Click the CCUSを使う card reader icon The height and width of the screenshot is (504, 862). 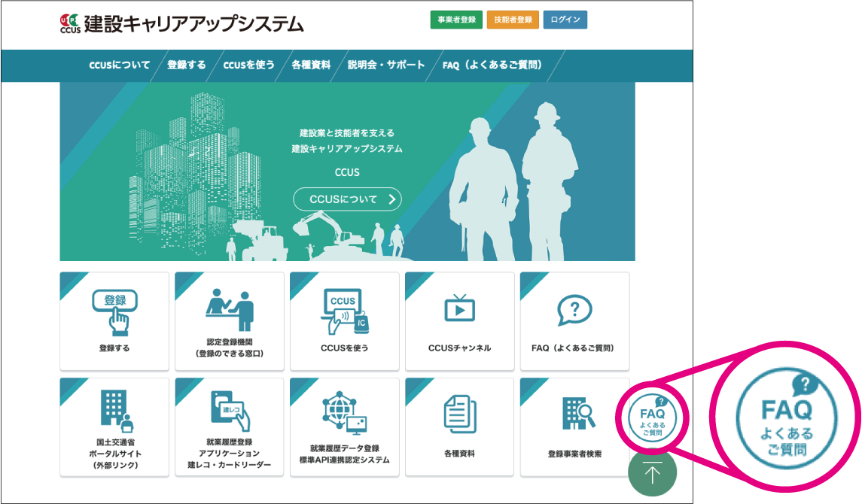coord(345,311)
